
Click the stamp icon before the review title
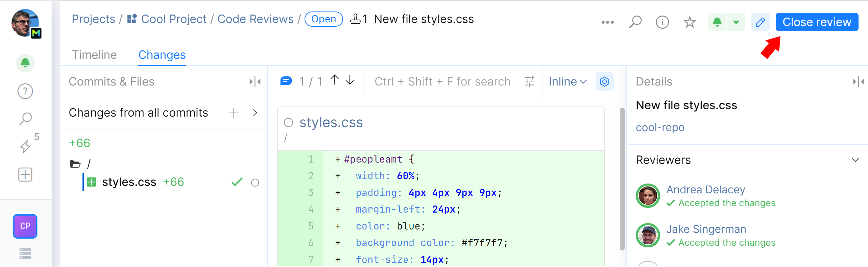tap(355, 19)
